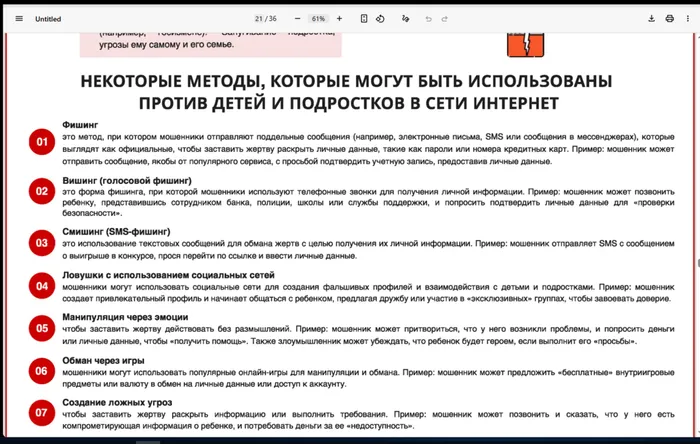Click the document title "Untitled"

pos(48,18)
